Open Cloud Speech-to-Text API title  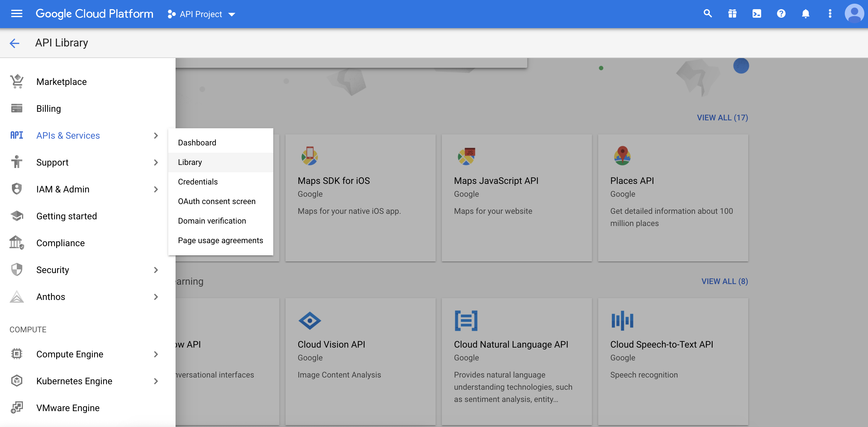tap(661, 345)
